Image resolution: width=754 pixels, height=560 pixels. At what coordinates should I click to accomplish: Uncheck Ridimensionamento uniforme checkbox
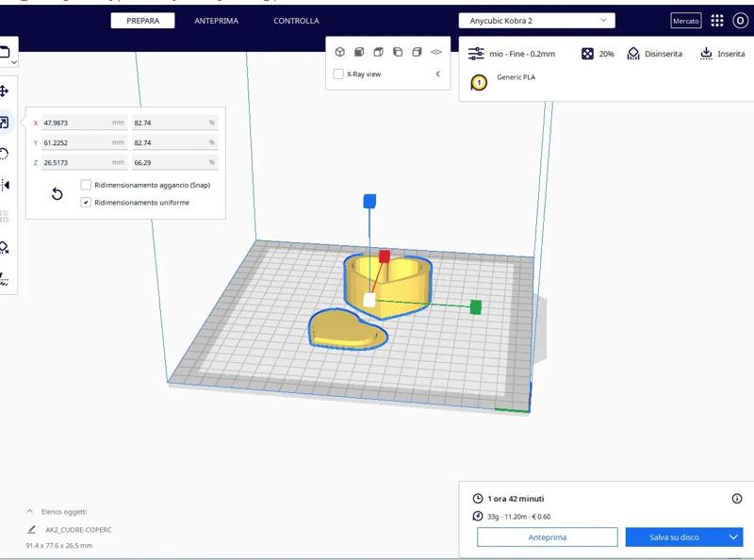pos(86,203)
